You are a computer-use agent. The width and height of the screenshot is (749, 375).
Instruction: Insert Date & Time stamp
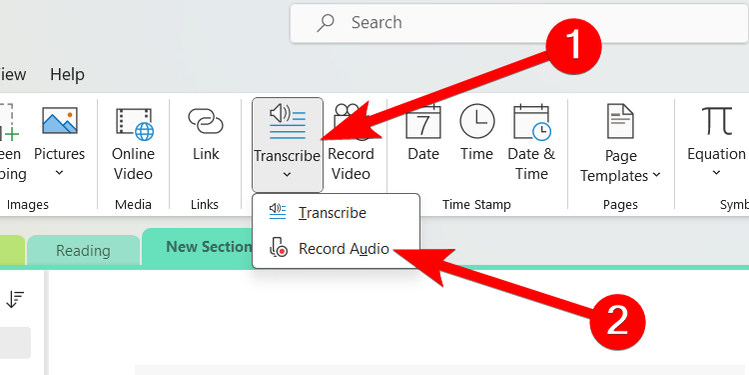point(532,143)
